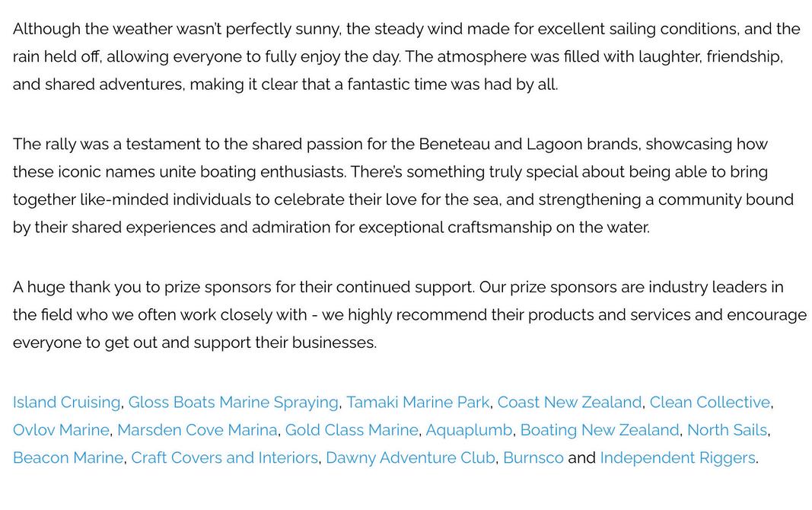This screenshot has height=510, width=812.
Task: Click the Marsden Cove Marina link
Action: 197,430
